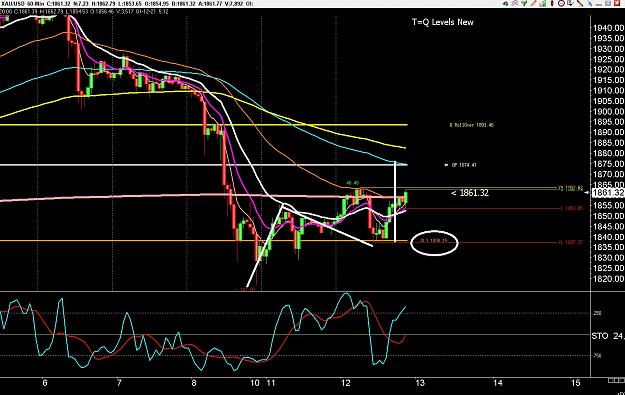Click the XAUUSD 60 Min symbol title

pyautogui.click(x=22, y=4)
